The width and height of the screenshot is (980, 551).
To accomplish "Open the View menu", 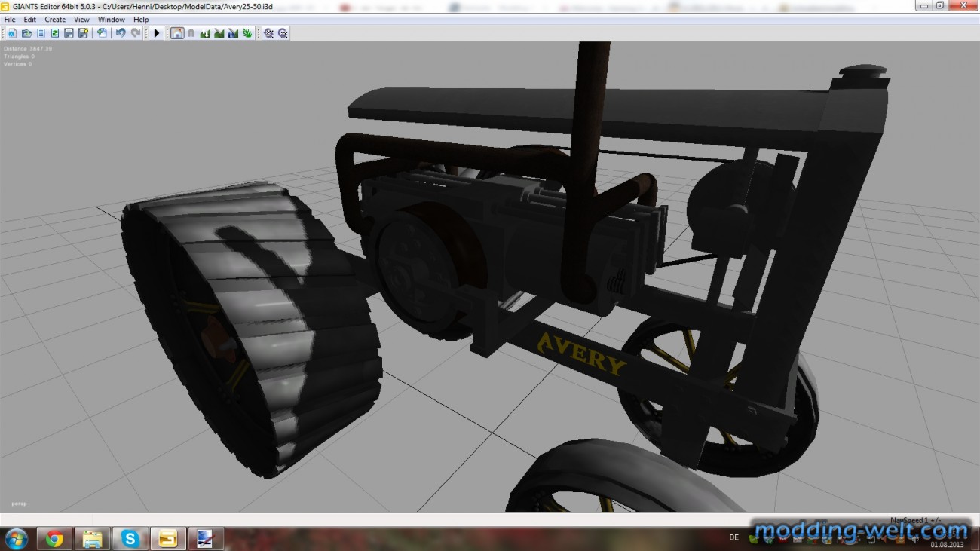I will (81, 20).
